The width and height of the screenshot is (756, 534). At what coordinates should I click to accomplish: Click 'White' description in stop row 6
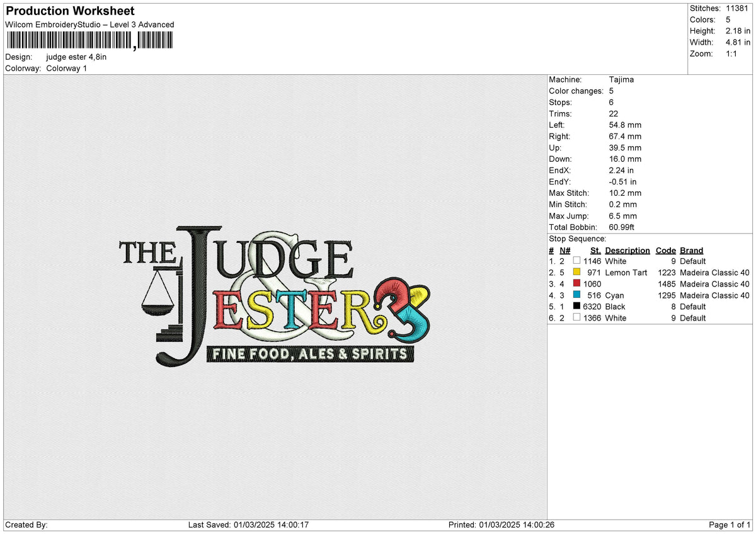tap(616, 317)
